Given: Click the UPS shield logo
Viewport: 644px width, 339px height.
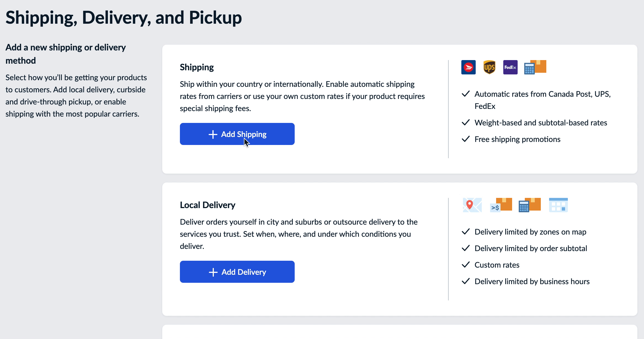Looking at the screenshot, I should tap(489, 67).
